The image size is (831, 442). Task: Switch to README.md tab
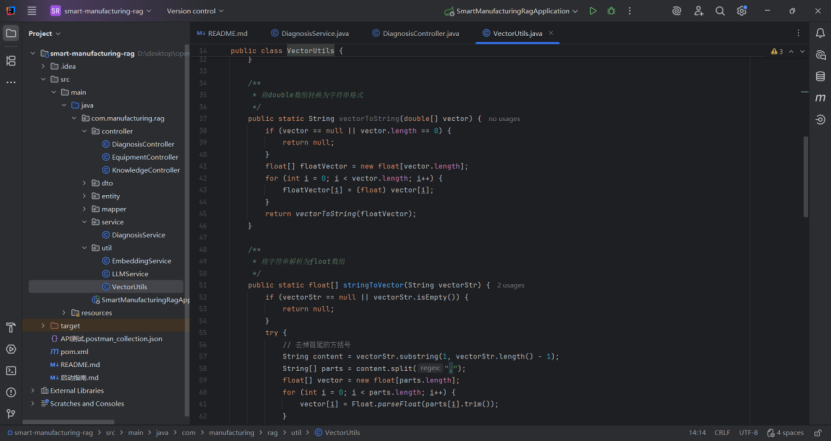[222, 33]
